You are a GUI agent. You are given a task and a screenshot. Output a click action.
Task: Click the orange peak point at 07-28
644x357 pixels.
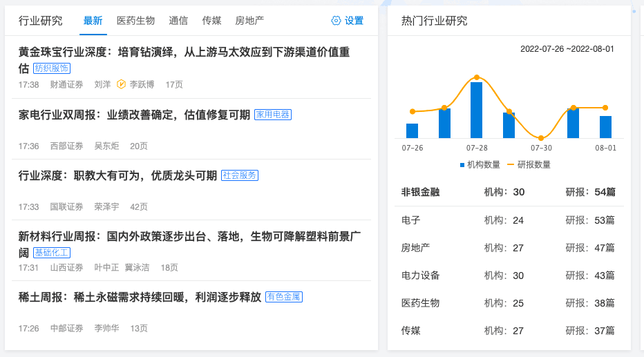tap(476, 77)
